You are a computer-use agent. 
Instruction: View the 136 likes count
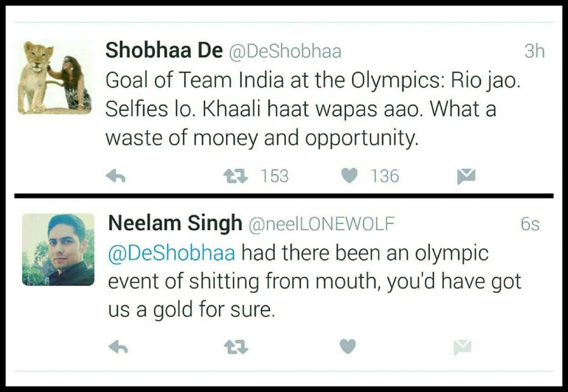tap(385, 176)
